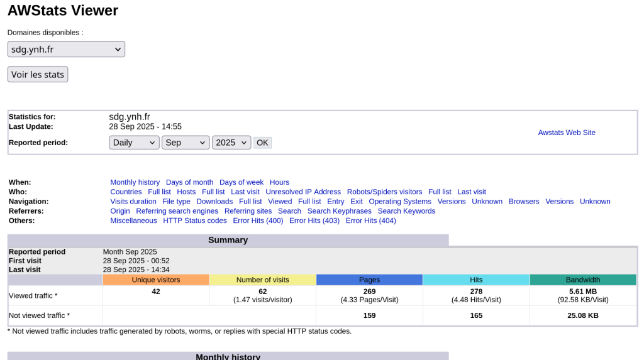Open Versions link after Operating Systems
This screenshot has width=644, height=360.
(452, 202)
